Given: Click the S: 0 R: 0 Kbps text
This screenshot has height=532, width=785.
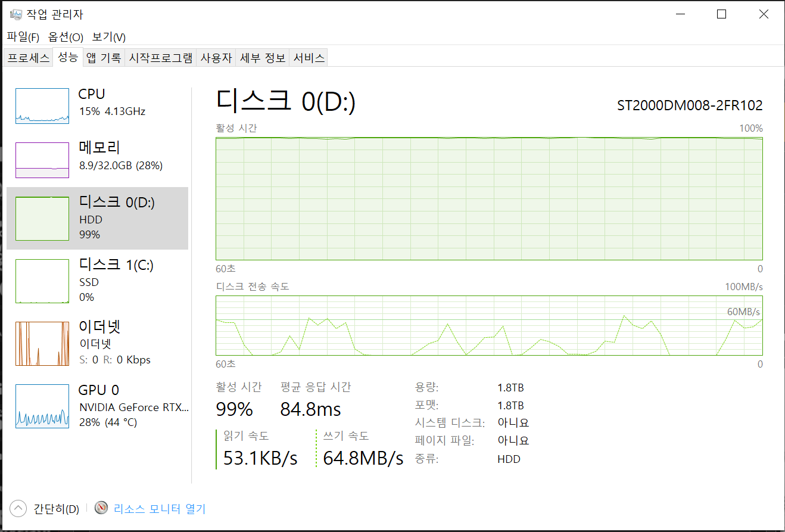Looking at the screenshot, I should click(114, 360).
